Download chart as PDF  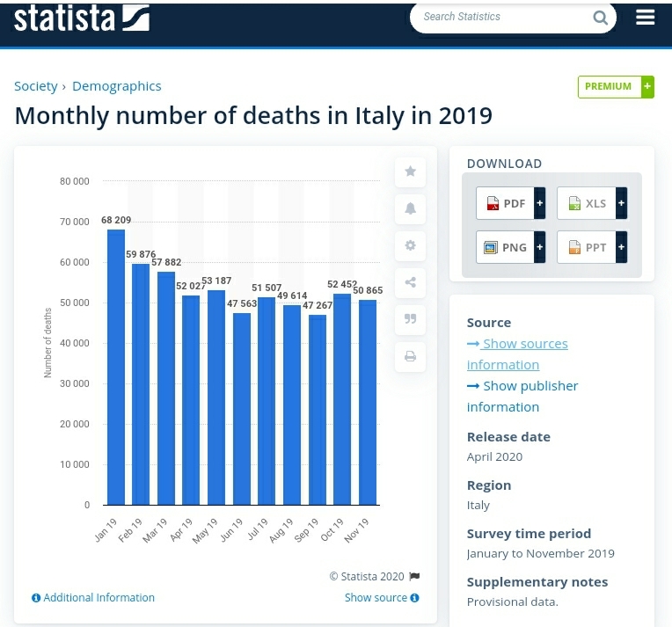click(x=510, y=203)
